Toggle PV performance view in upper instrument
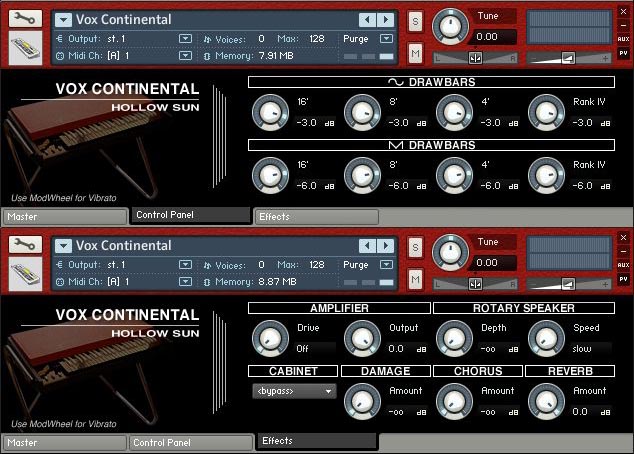Image resolution: width=634 pixels, height=454 pixels. 623,53
